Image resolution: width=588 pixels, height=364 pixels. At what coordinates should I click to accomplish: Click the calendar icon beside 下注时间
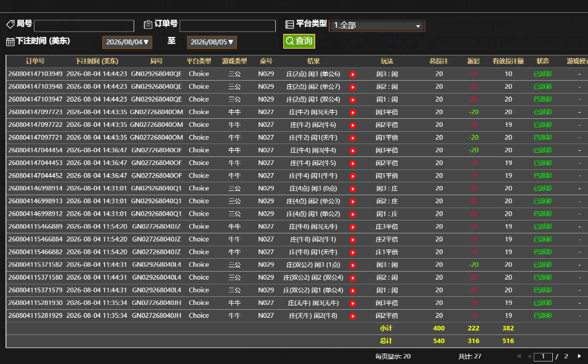click(10, 42)
